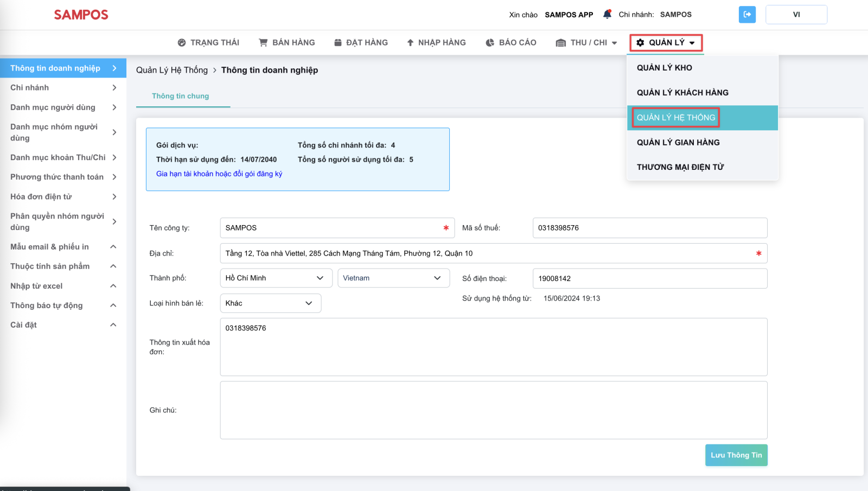Viewport: 868px width, 491px height.
Task: Open Phương thức thanh toán sidebar item
Action: (63, 177)
